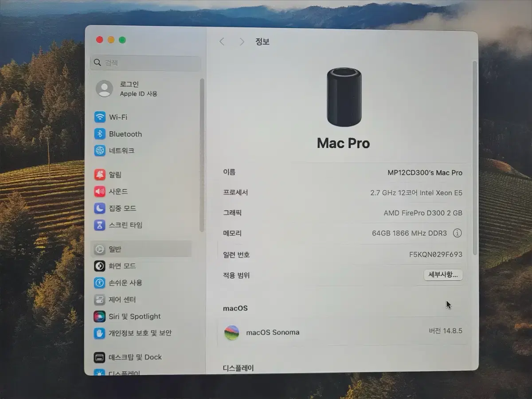
Task: Select the Bluetooth icon in sidebar
Action: click(100, 134)
